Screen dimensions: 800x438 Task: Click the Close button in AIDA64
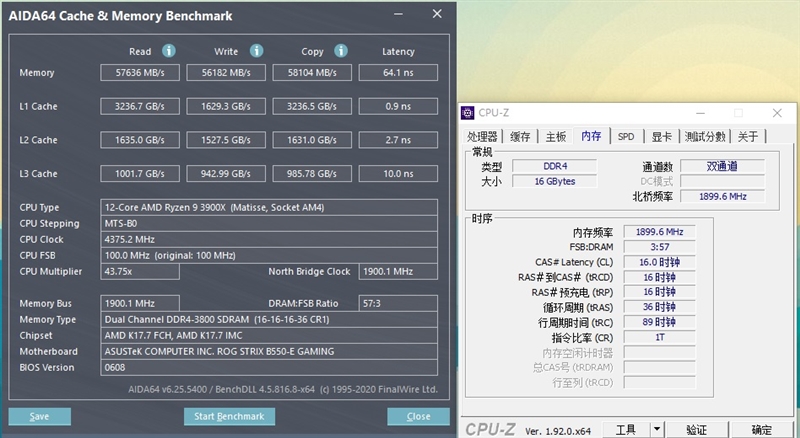pyautogui.click(x=418, y=417)
